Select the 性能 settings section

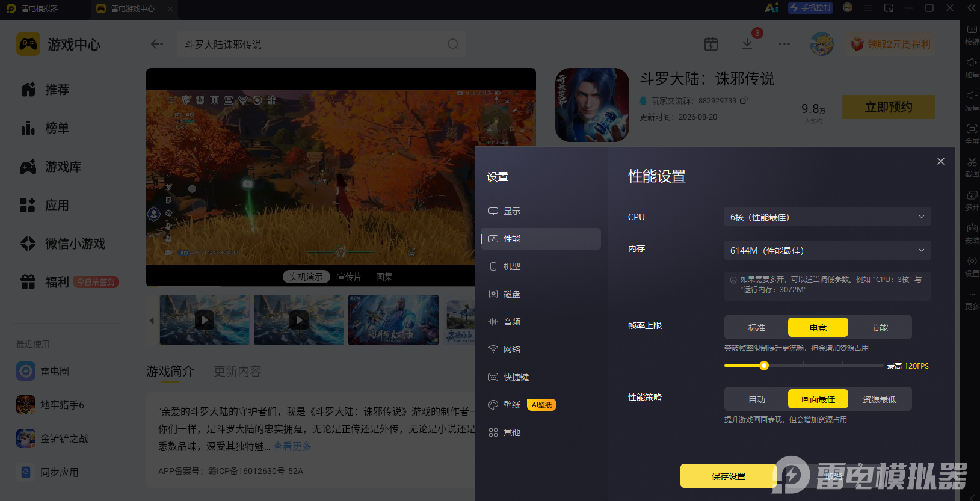[541, 239]
